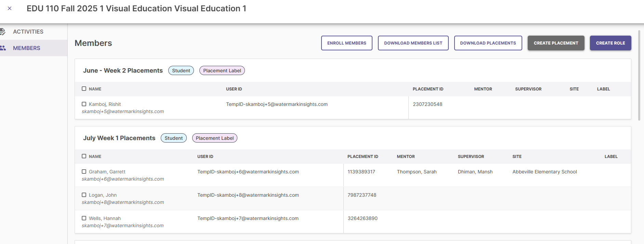Open the ACTIVITIES sidebar item

(34, 32)
